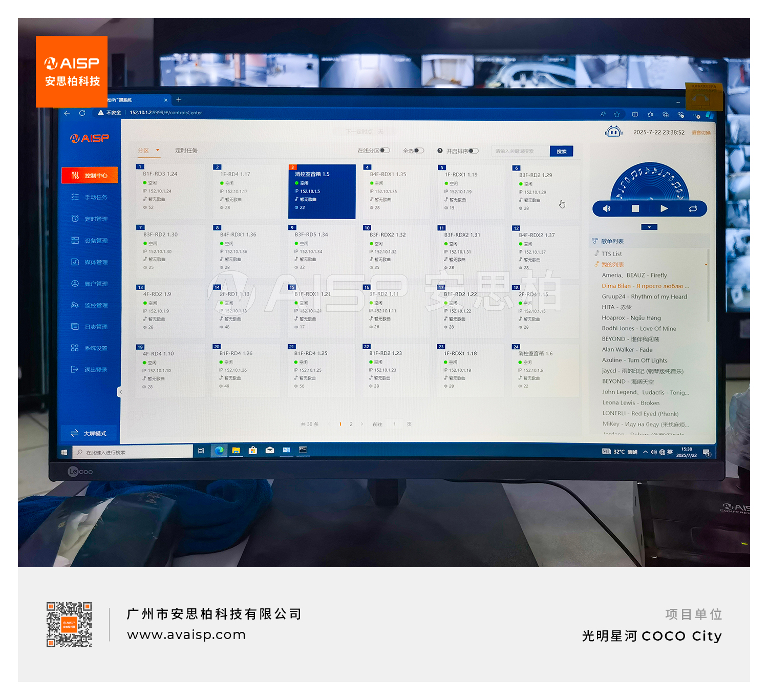
Task: Open the 控制中心 control center page
Action: point(90,175)
